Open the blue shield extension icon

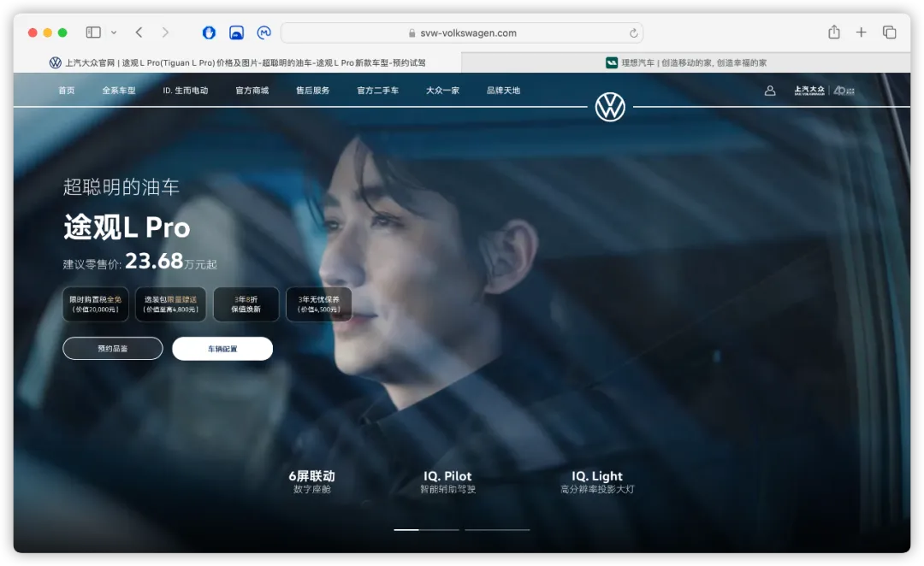pos(209,32)
